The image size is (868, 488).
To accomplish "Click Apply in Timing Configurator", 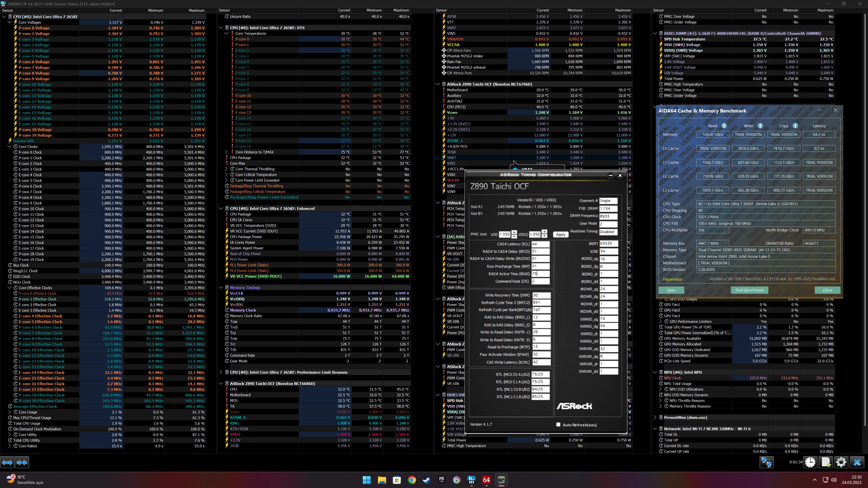I will pyautogui.click(x=561, y=235).
